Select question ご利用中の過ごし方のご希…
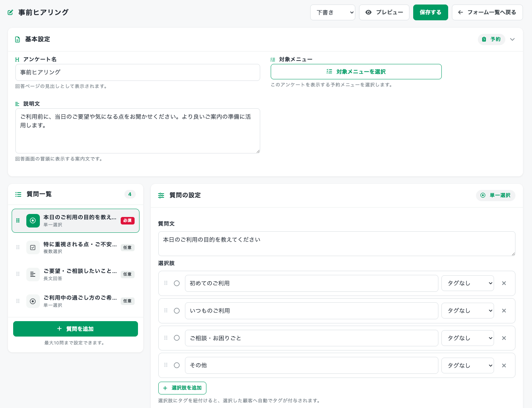532x408 pixels. tap(76, 301)
